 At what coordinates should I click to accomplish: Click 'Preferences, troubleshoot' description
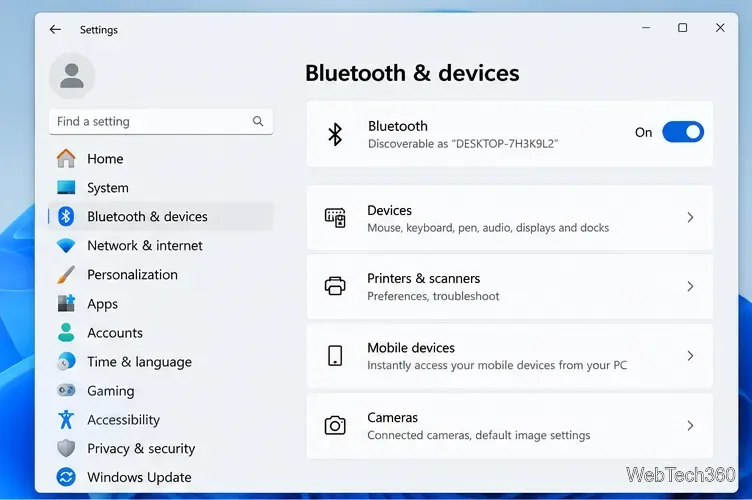pos(433,296)
